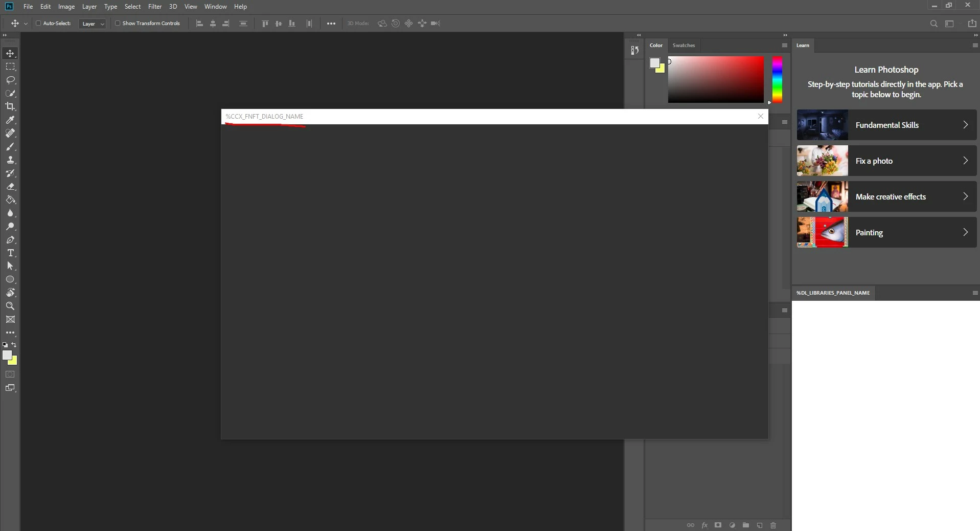Select the Hand tool
This screenshot has height=531, width=980.
pos(10,293)
